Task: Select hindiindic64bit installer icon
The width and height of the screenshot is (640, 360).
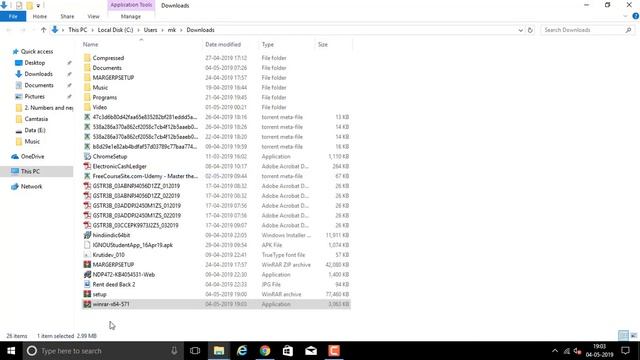Action: tap(87, 235)
